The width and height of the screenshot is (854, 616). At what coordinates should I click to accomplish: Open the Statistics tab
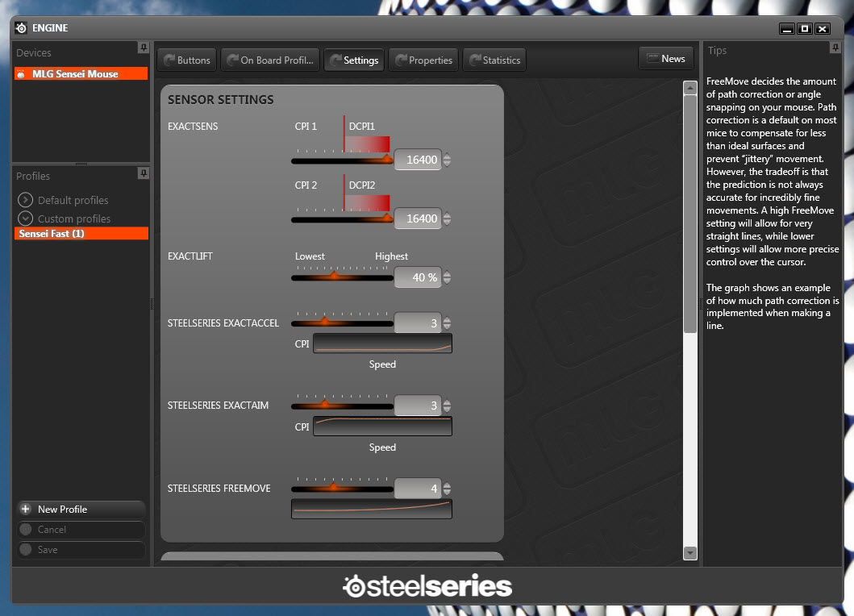tap(494, 60)
